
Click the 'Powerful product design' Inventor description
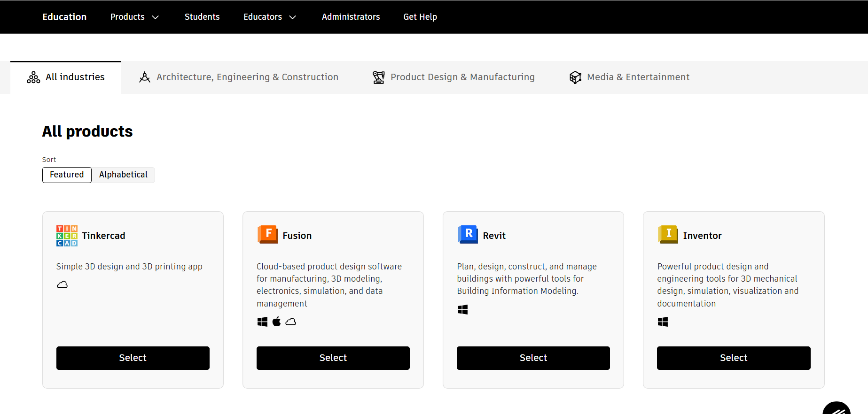pos(728,285)
